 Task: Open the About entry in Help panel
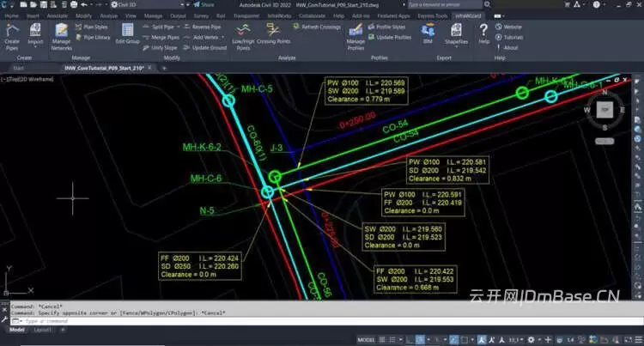507,47
